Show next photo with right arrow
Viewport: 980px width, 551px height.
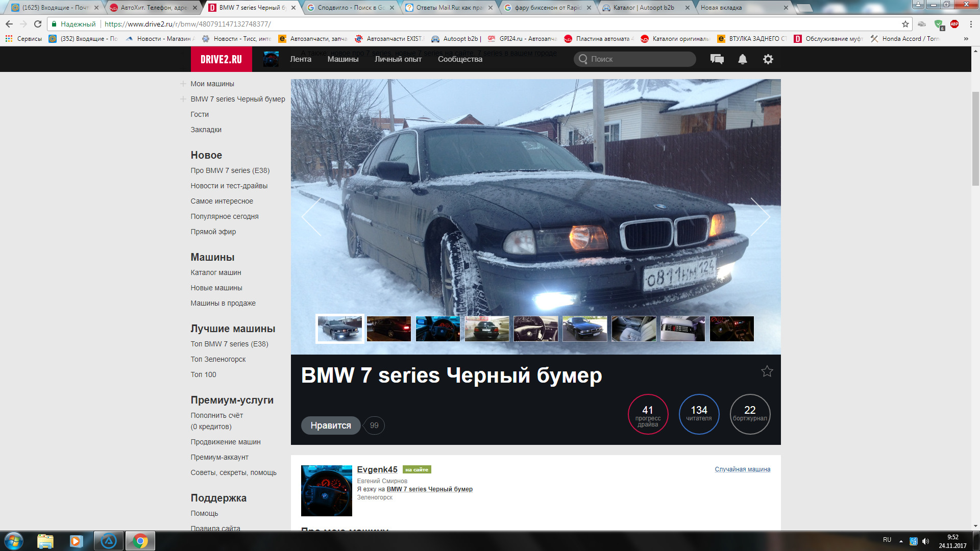pos(760,217)
